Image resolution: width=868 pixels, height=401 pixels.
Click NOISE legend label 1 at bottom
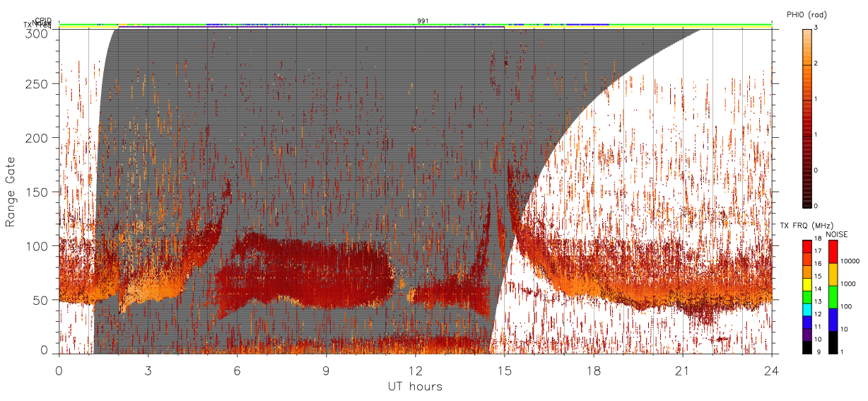843,351
